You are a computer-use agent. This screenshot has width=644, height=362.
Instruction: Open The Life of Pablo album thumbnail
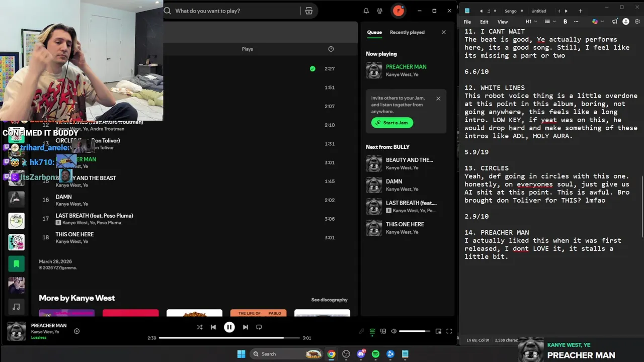258,313
